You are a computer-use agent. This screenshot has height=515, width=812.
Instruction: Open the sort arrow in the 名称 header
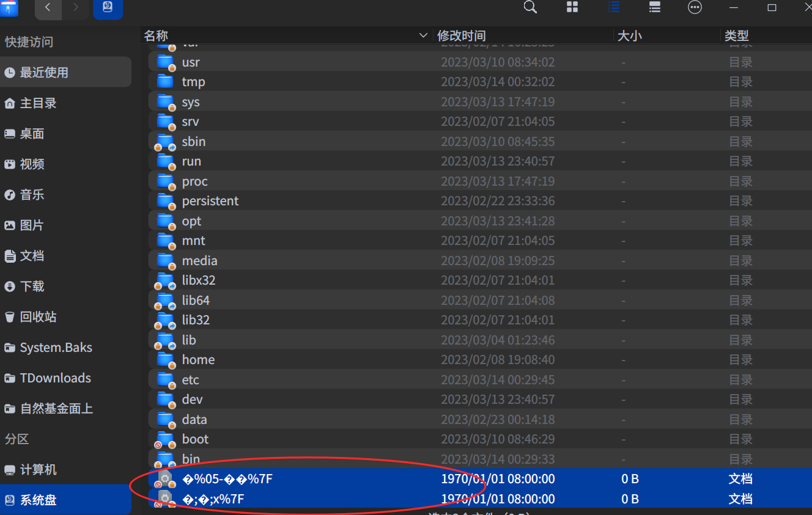tap(423, 35)
